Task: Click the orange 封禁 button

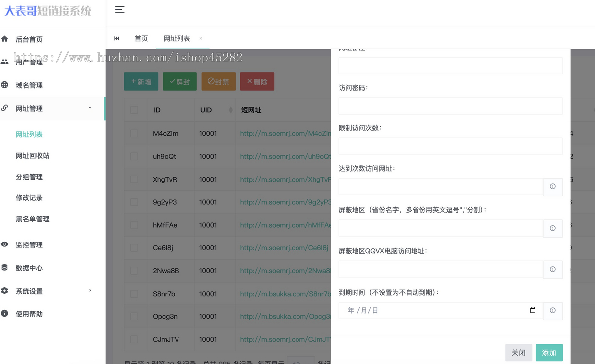Action: pyautogui.click(x=218, y=82)
